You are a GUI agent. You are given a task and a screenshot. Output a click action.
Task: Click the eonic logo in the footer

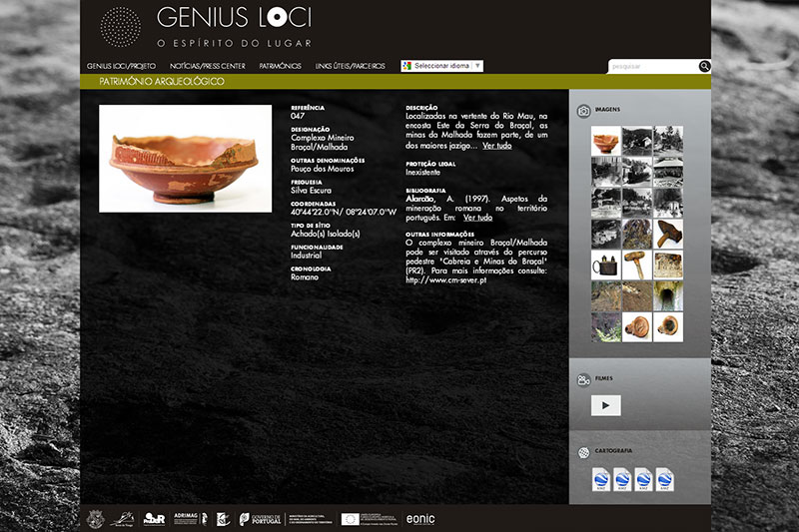(x=420, y=519)
